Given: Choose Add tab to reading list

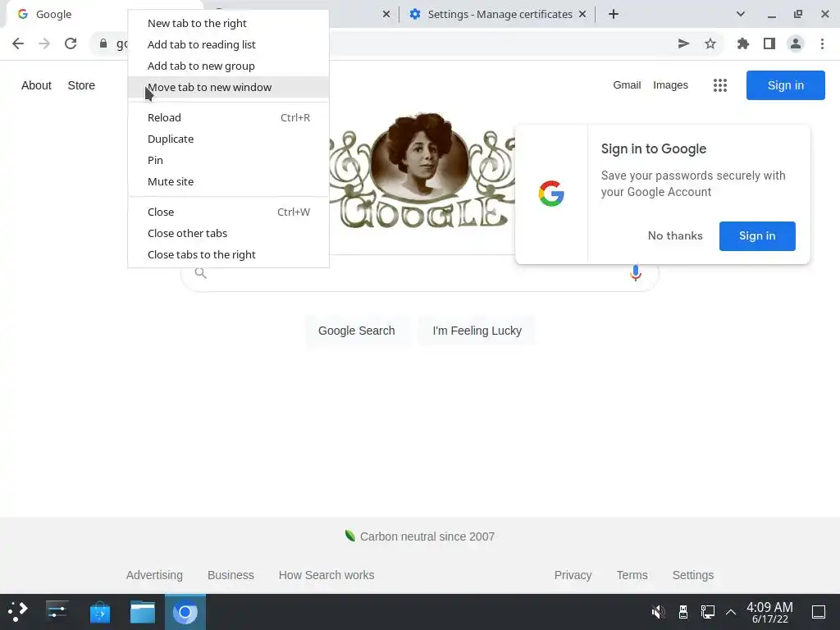Looking at the screenshot, I should (228, 44).
